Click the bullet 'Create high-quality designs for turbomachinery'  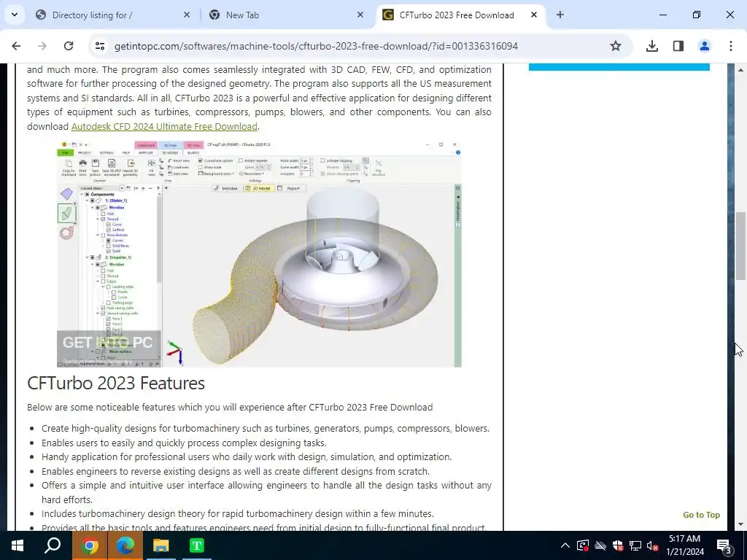(265, 428)
